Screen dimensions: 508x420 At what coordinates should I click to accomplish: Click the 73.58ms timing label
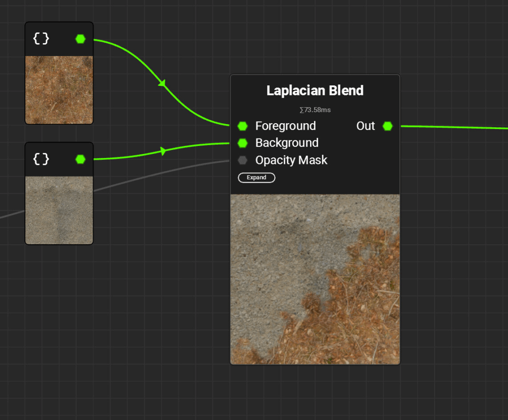(315, 110)
